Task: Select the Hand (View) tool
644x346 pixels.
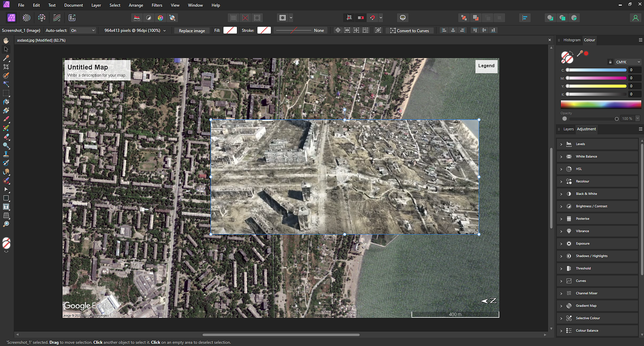Action: [6, 40]
